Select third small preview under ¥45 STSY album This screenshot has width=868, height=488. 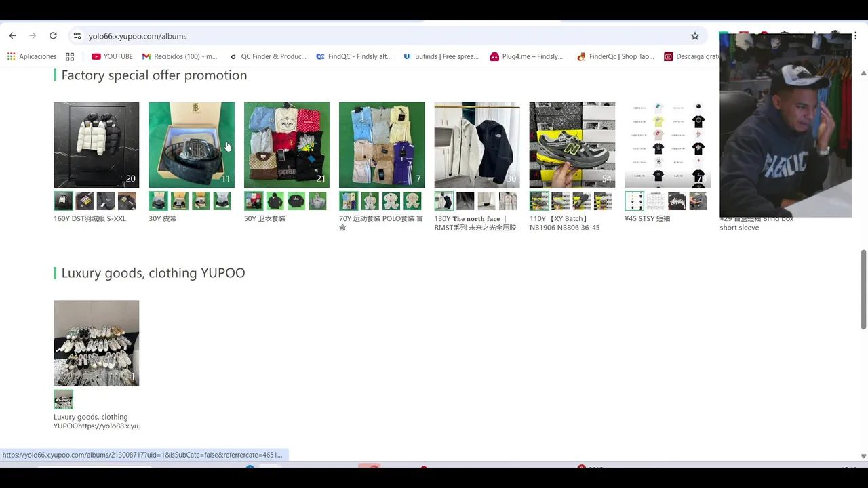[677, 201]
